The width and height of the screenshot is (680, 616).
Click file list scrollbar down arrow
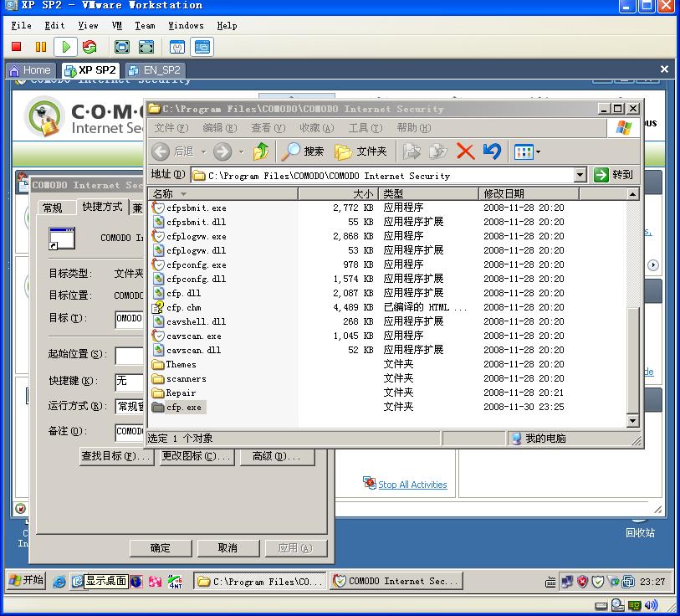[632, 420]
